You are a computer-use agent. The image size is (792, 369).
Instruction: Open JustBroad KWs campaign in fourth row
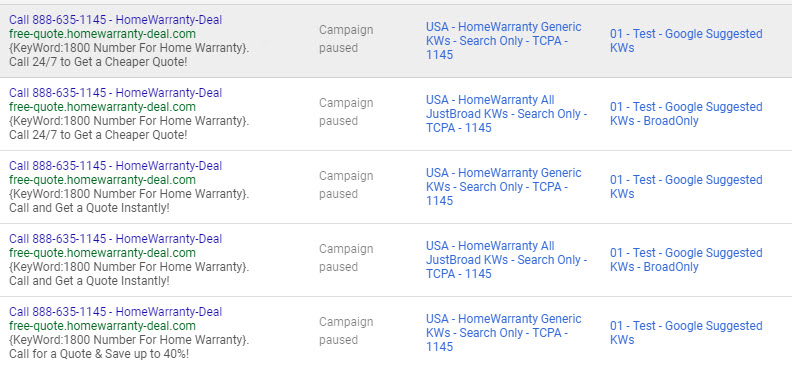tap(506, 260)
